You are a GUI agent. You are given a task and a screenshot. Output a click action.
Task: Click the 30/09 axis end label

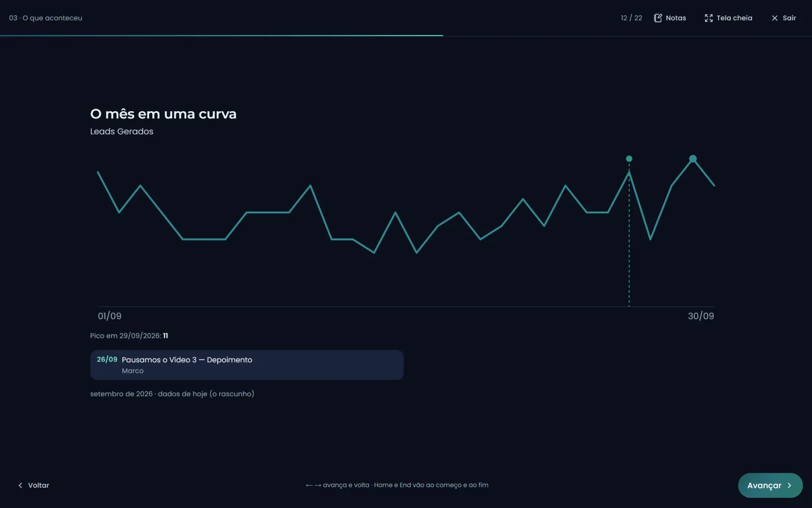point(701,316)
